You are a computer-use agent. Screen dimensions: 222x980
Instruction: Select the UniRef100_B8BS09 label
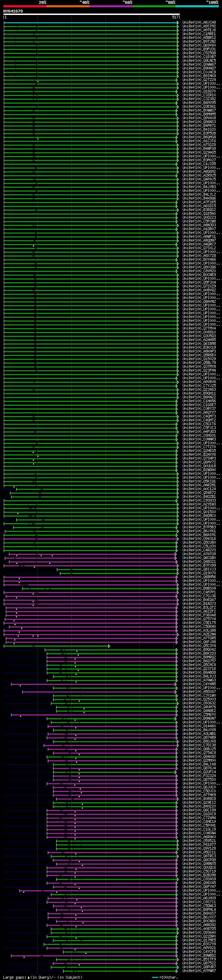point(199,589)
